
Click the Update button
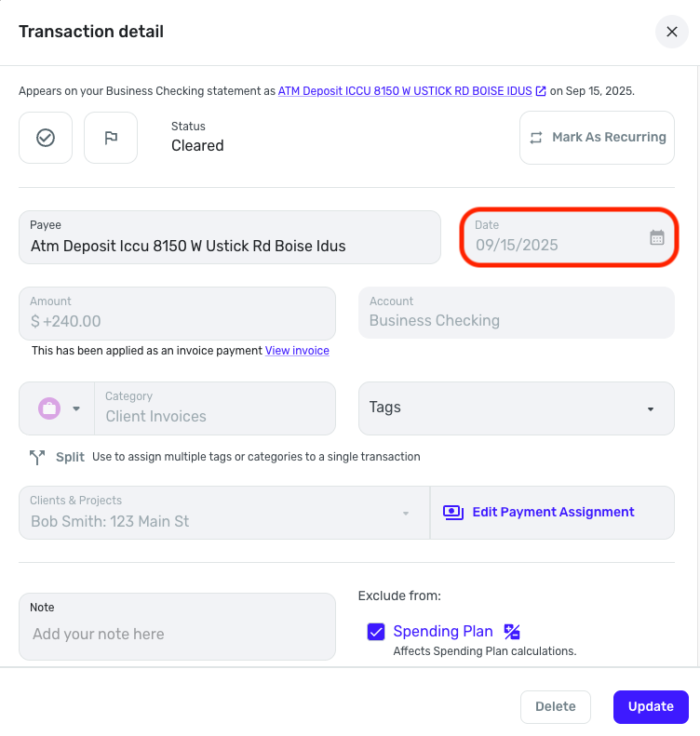click(x=651, y=706)
